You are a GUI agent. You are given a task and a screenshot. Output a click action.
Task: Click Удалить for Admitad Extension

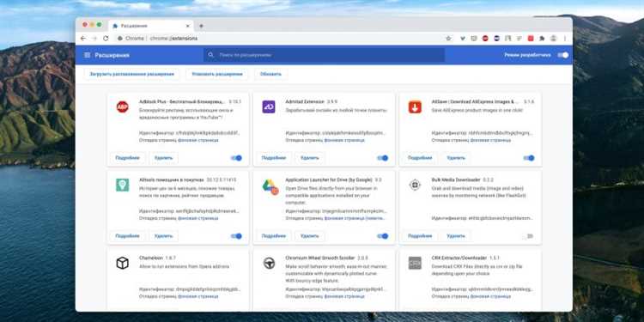coord(310,158)
